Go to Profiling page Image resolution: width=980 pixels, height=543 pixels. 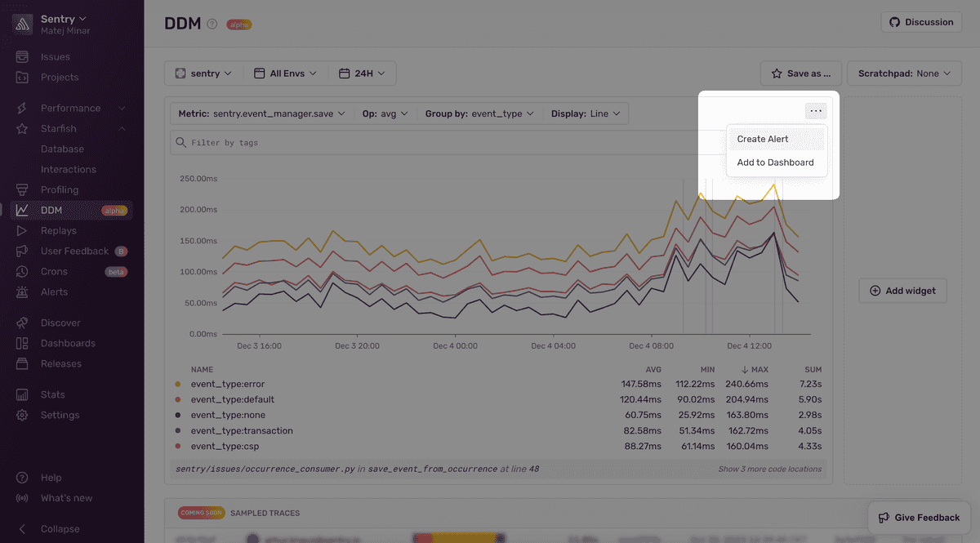point(60,190)
